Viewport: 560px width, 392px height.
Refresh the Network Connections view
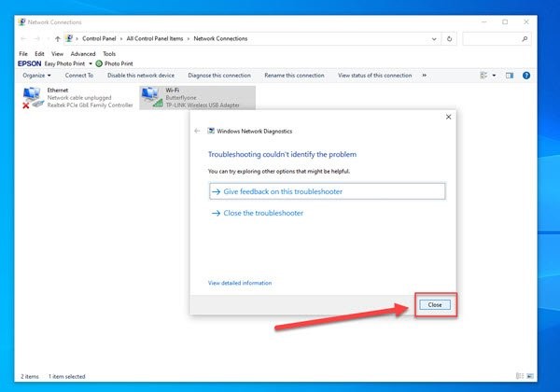[x=449, y=38]
